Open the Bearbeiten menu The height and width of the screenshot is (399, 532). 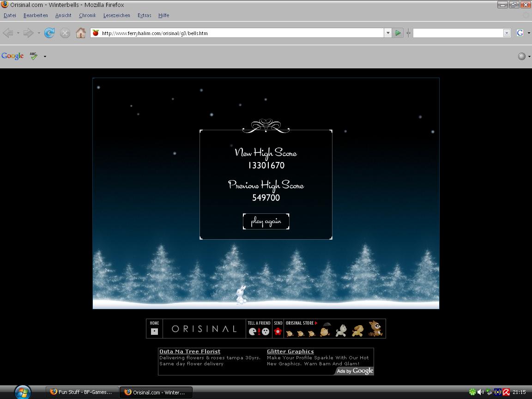36,15
